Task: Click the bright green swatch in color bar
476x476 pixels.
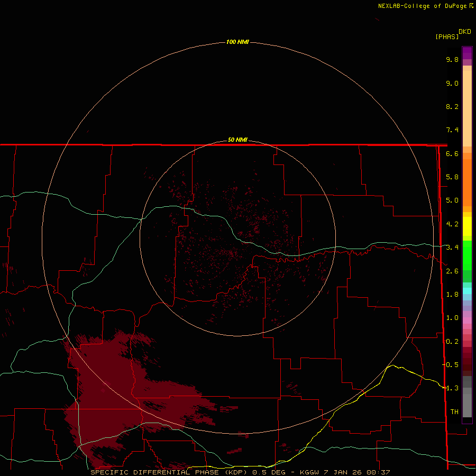Action: 467,255
